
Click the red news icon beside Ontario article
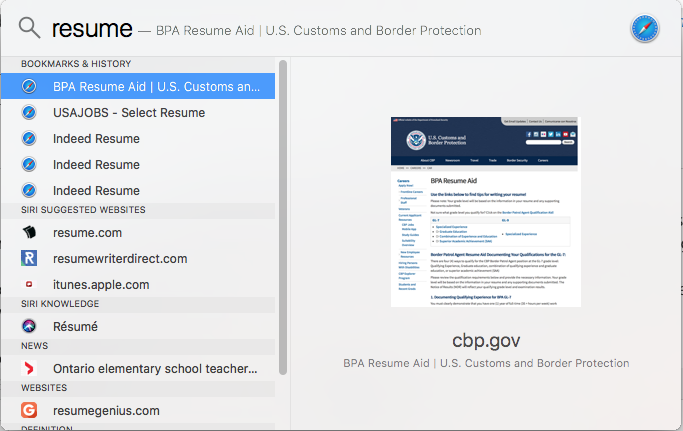tap(29, 368)
